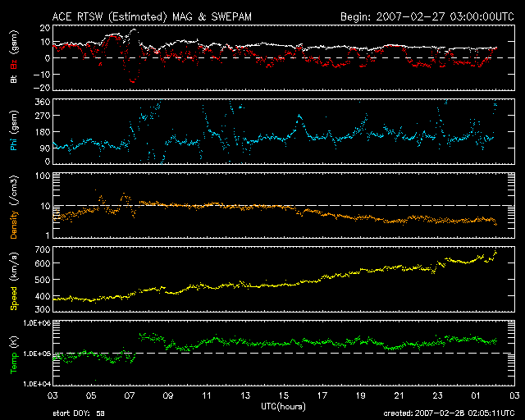Screen dimensions: 525x420
Task: Click the 'UTC(hours)' x-axis title
Action: 283,407
